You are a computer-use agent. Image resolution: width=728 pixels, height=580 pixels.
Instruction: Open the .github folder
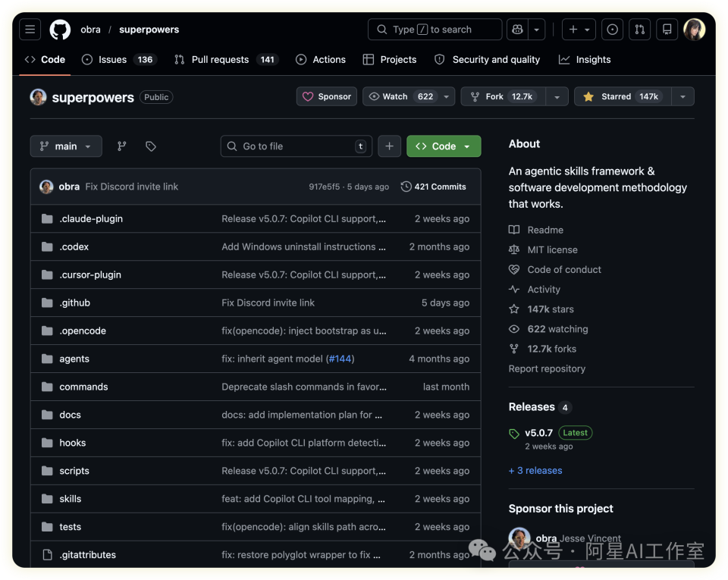click(75, 303)
